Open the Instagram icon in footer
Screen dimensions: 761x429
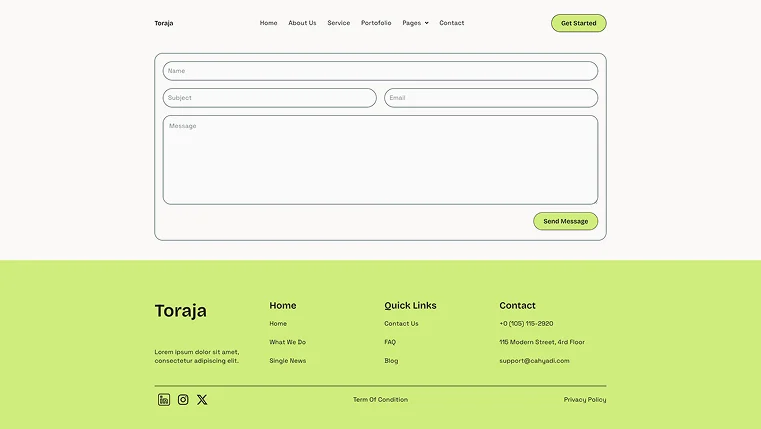pyautogui.click(x=183, y=399)
